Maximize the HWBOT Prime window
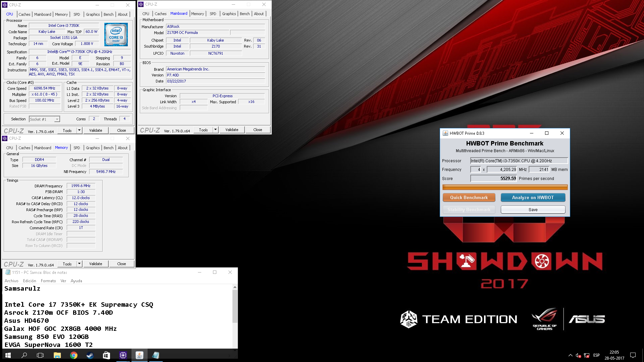 (547, 133)
